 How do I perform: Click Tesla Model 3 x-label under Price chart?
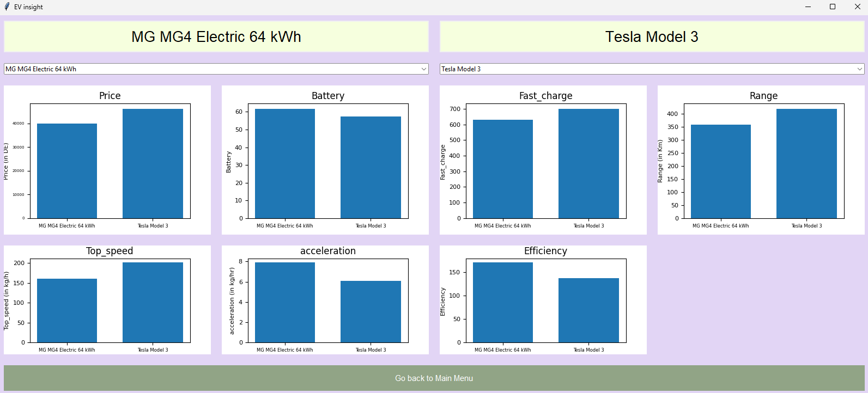tap(153, 226)
